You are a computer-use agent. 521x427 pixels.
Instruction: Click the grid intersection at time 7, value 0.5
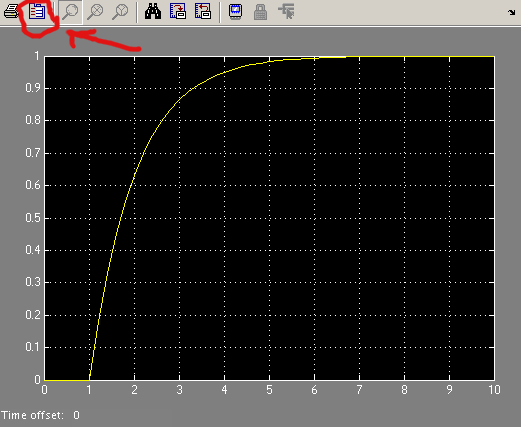pyautogui.click(x=359, y=218)
